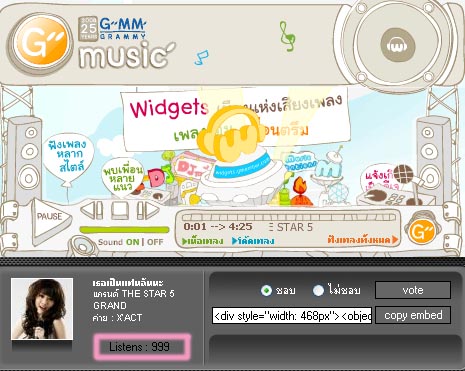
Task: Click the embed code text field
Action: click(x=292, y=315)
